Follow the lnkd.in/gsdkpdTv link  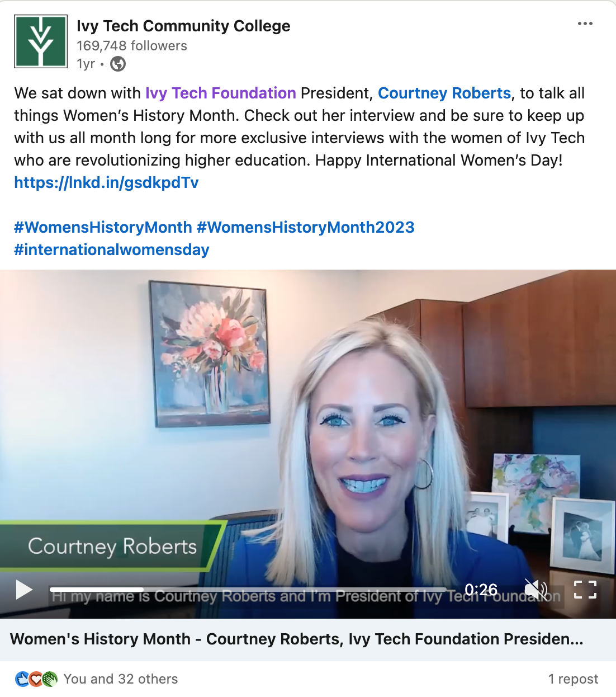pyautogui.click(x=106, y=182)
